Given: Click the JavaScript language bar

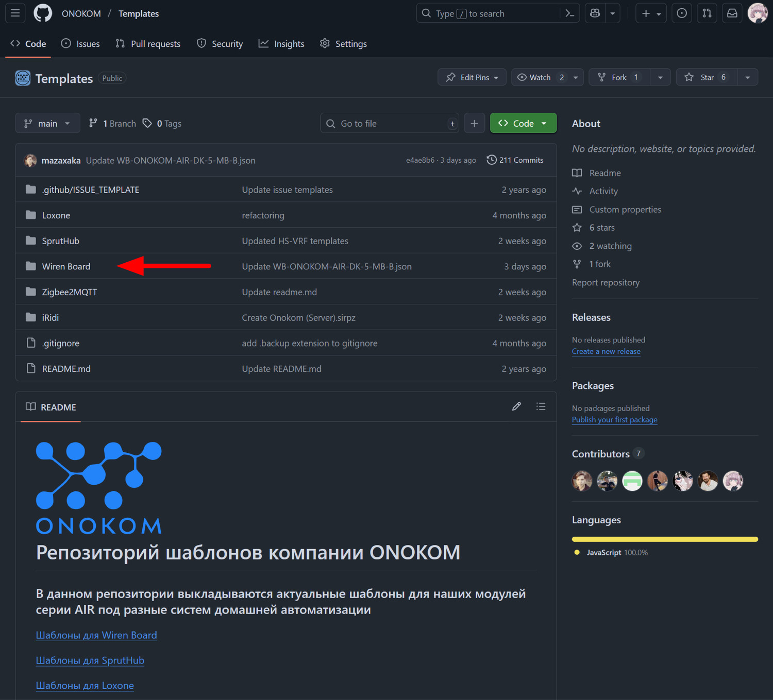Looking at the screenshot, I should point(665,539).
